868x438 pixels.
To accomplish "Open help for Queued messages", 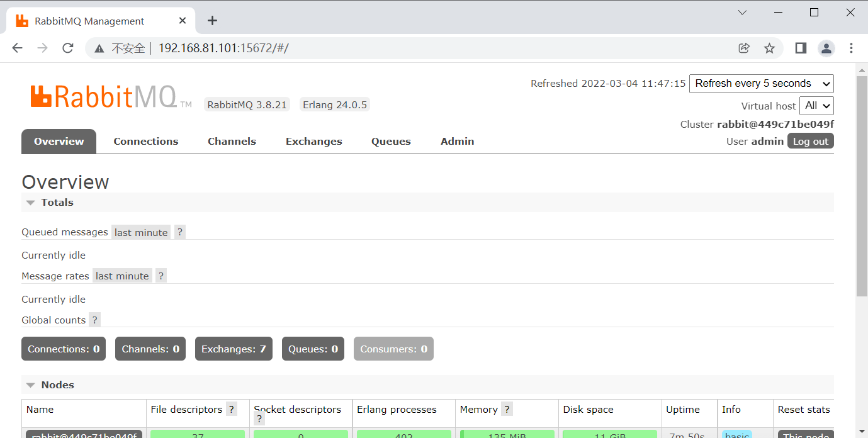I will (x=179, y=232).
